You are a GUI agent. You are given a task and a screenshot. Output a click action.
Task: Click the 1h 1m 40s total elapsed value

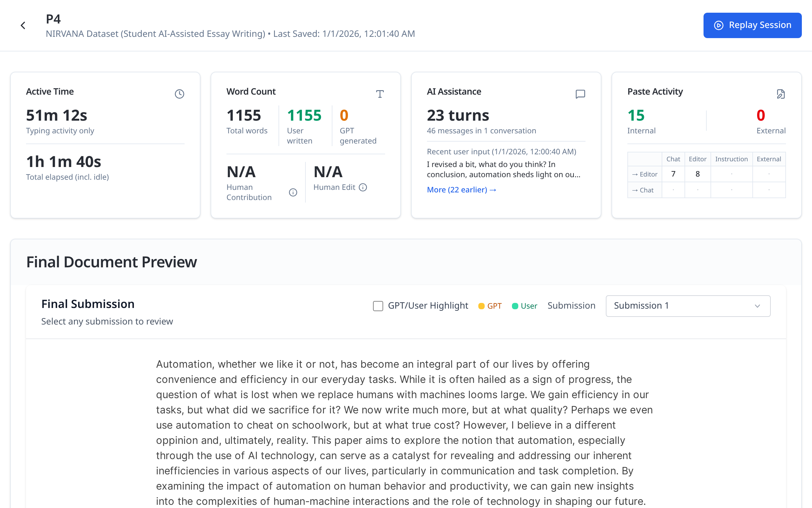point(64,162)
